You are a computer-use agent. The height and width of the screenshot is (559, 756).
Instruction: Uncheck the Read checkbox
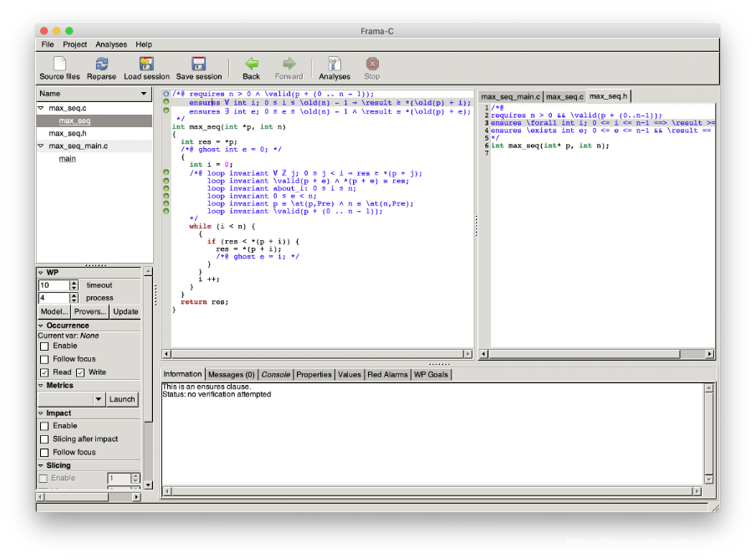pos(44,372)
